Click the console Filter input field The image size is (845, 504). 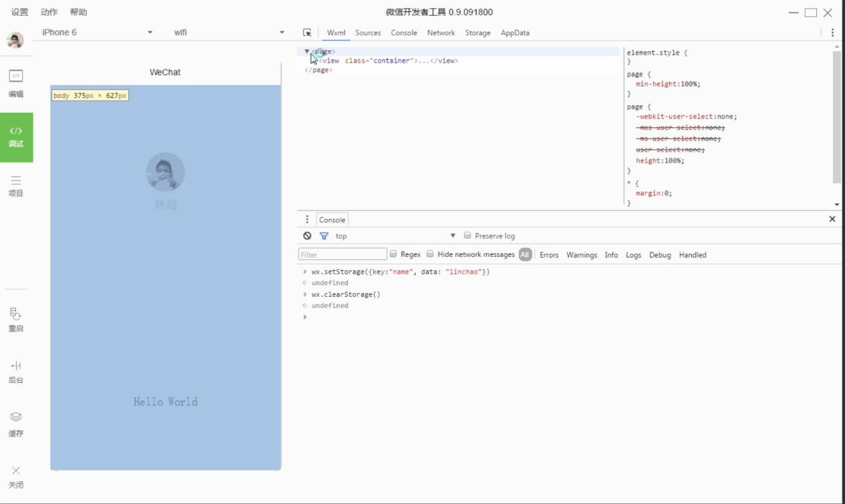click(342, 254)
